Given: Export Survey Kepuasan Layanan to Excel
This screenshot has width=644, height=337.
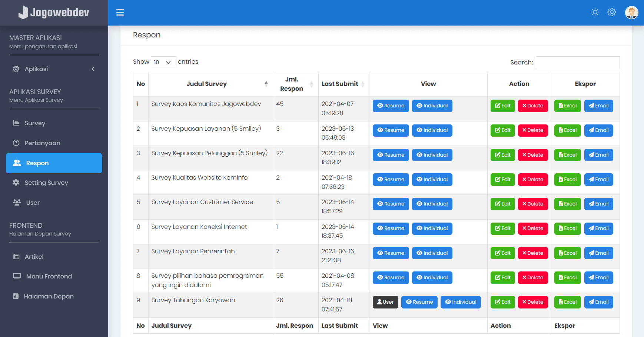Looking at the screenshot, I should pos(568,130).
